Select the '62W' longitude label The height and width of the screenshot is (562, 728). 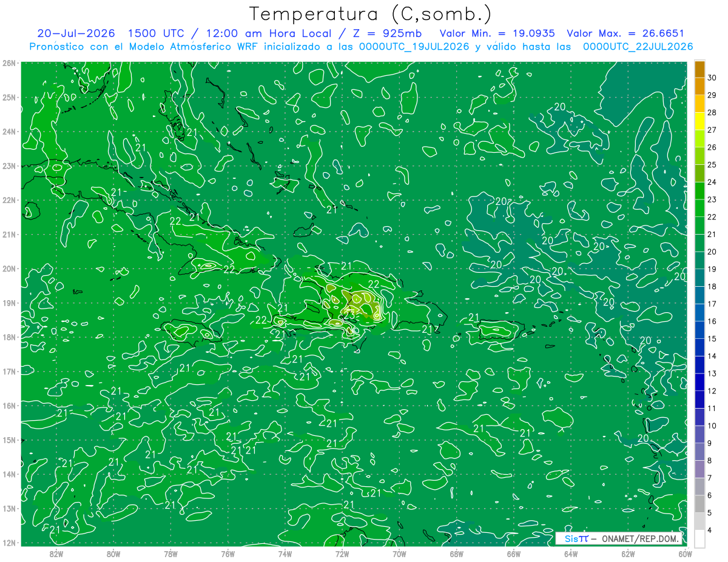coord(629,553)
